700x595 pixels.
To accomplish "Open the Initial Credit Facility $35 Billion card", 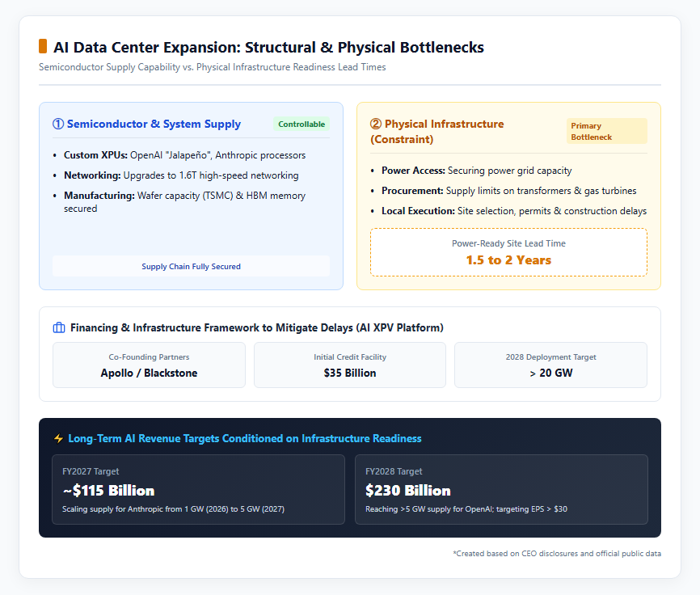I will 350,365.
